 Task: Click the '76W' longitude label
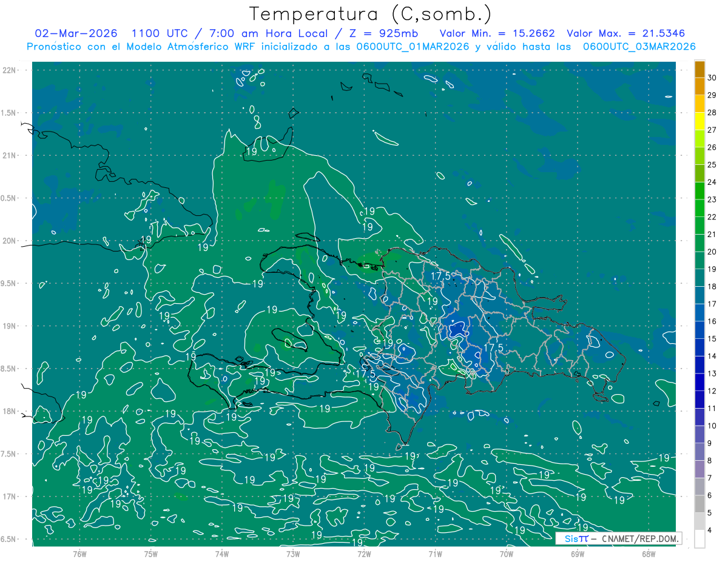(x=79, y=554)
